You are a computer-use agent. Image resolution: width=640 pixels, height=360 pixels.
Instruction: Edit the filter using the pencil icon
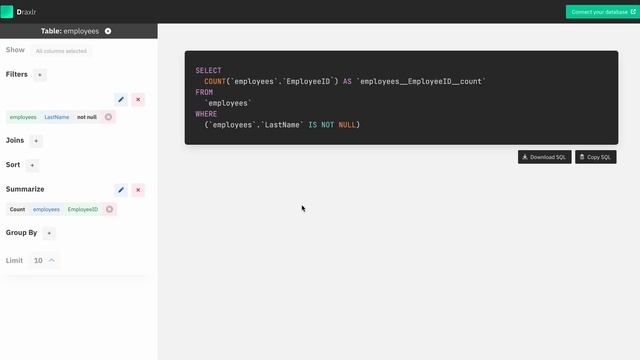click(x=121, y=100)
